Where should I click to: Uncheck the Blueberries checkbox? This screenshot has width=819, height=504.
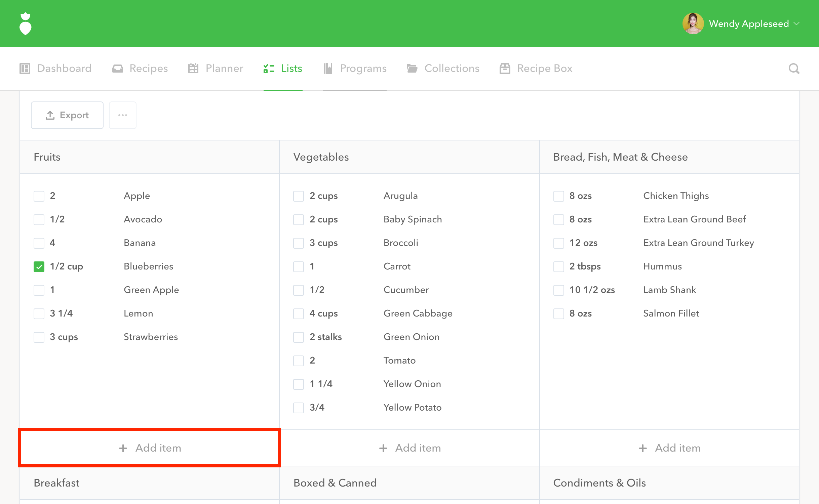(39, 267)
